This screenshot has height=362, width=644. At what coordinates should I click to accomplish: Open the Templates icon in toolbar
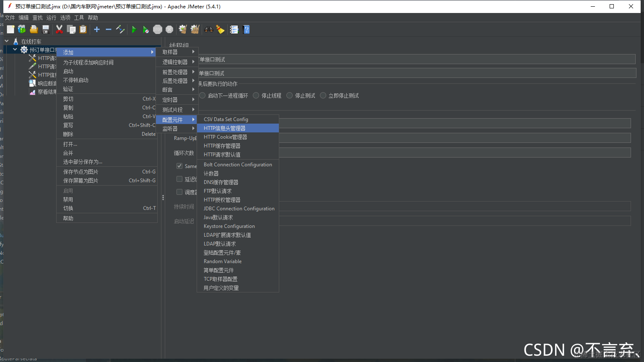pos(22,29)
